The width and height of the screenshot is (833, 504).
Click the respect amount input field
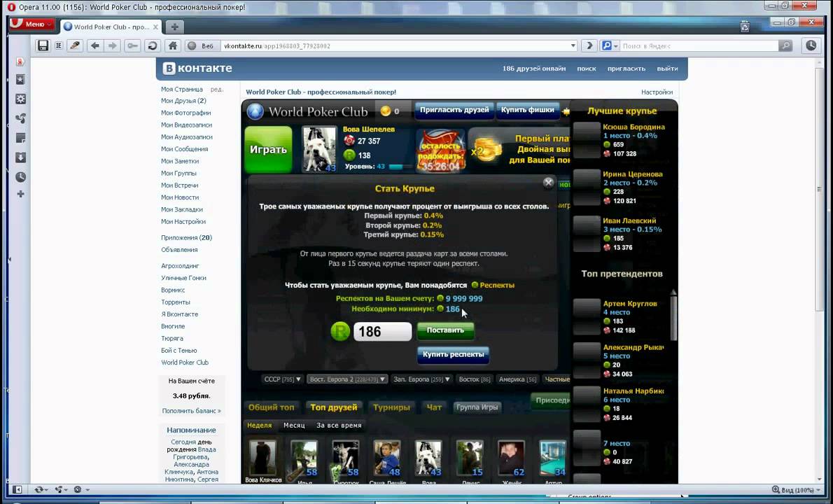click(382, 332)
